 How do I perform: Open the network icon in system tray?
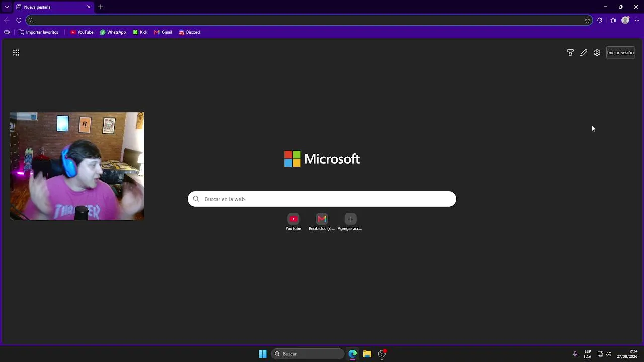click(x=600, y=354)
